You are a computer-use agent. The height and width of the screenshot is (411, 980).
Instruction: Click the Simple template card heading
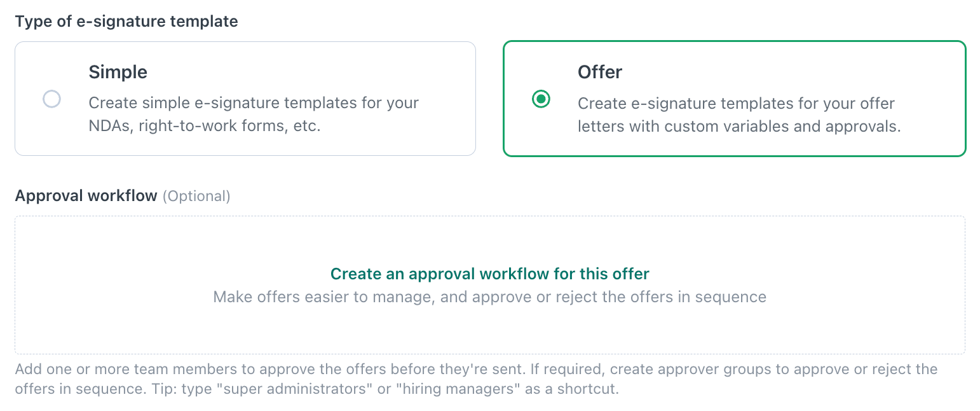tap(118, 72)
